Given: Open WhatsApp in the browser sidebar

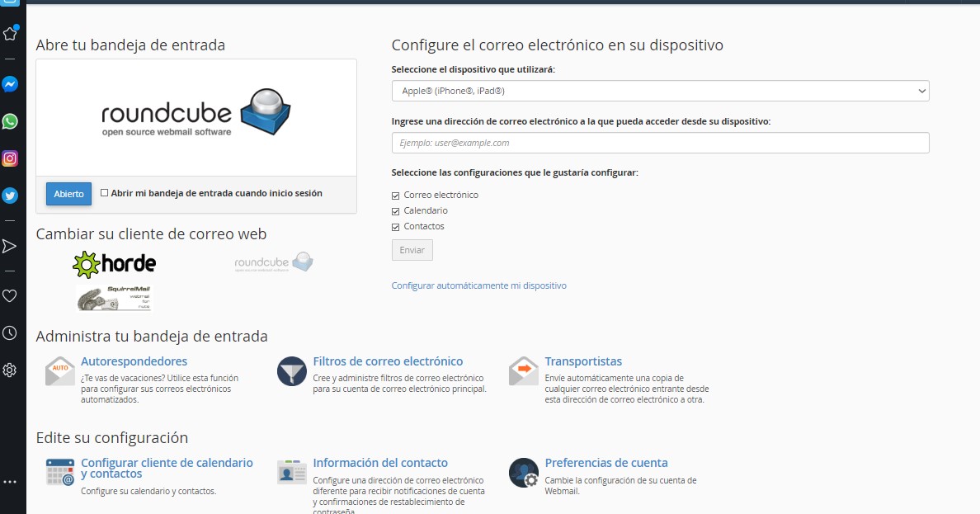Looking at the screenshot, I should pyautogui.click(x=10, y=121).
